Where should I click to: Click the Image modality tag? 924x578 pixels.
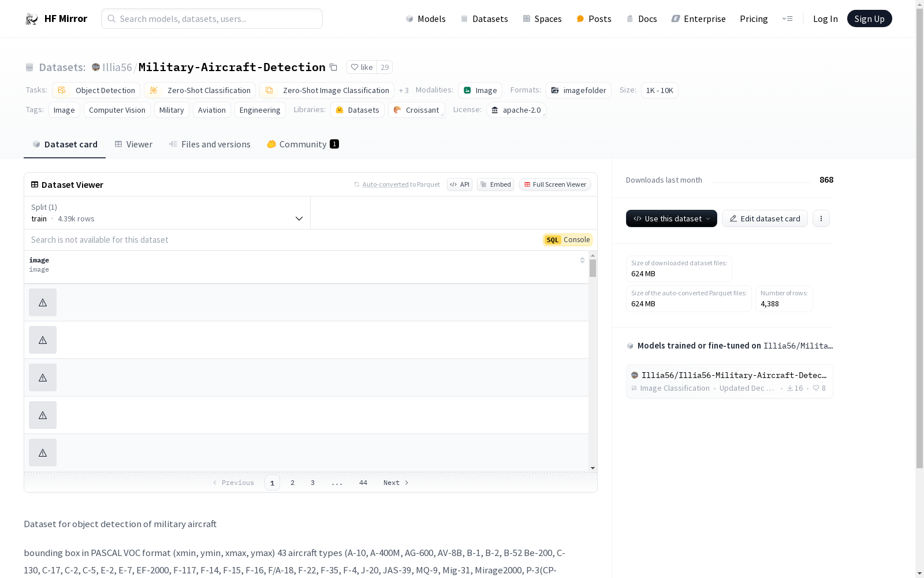(x=480, y=90)
